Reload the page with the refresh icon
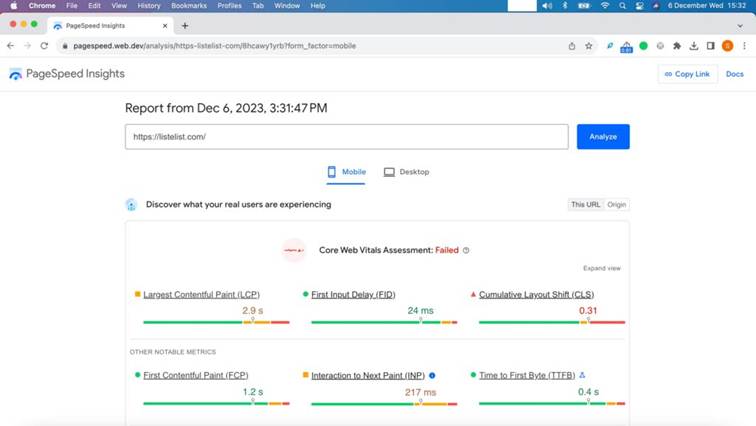Screen dimensions: 756x426 44,45
